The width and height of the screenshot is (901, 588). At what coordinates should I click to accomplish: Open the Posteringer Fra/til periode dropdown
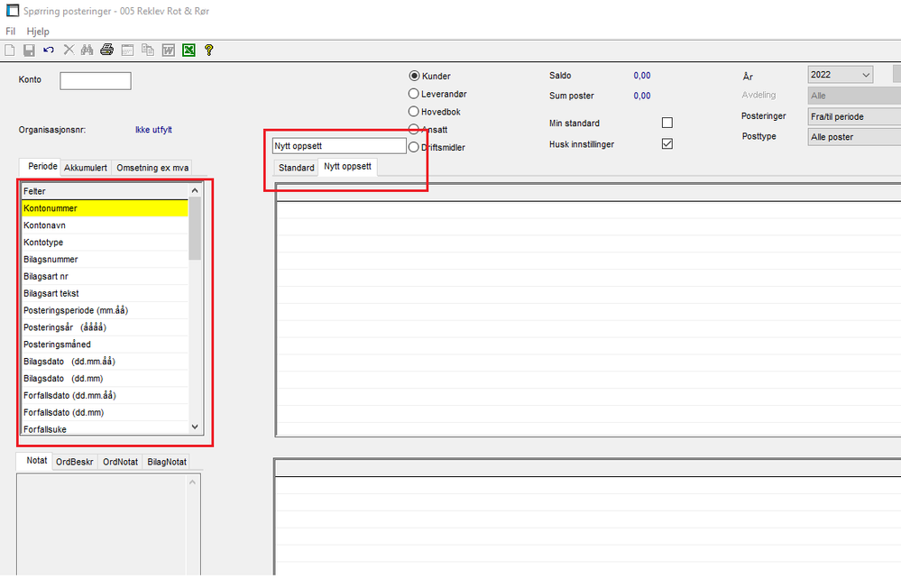tap(854, 116)
